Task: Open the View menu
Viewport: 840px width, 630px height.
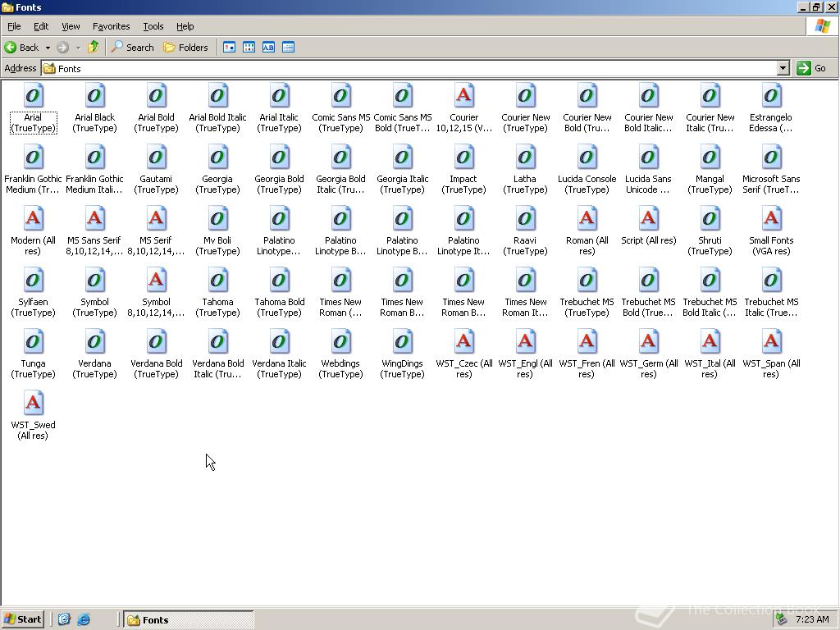Action: (x=71, y=26)
